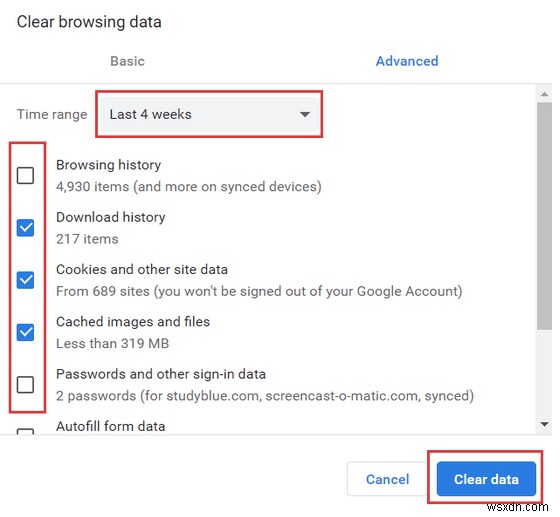Uncheck Cached images and files checkbox
Screen dimensions: 560x517
pos(25,332)
